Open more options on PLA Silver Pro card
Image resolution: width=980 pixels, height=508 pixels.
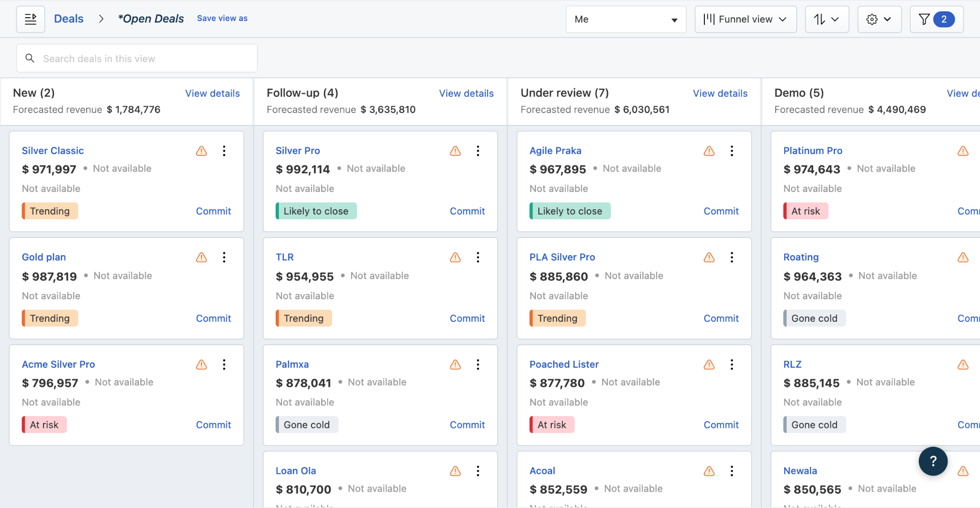pyautogui.click(x=732, y=258)
